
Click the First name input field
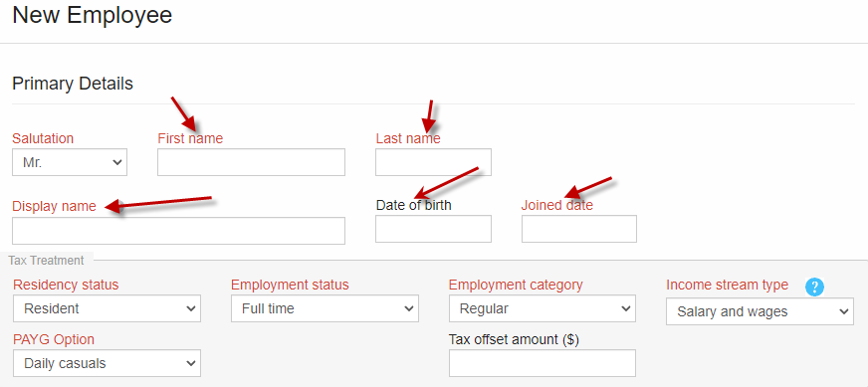click(x=251, y=162)
